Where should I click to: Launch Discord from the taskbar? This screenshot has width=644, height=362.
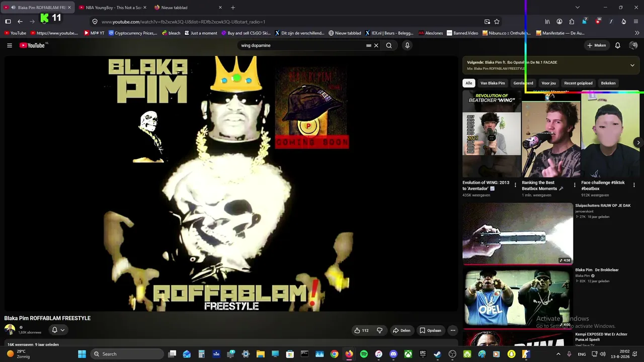tap(393, 354)
